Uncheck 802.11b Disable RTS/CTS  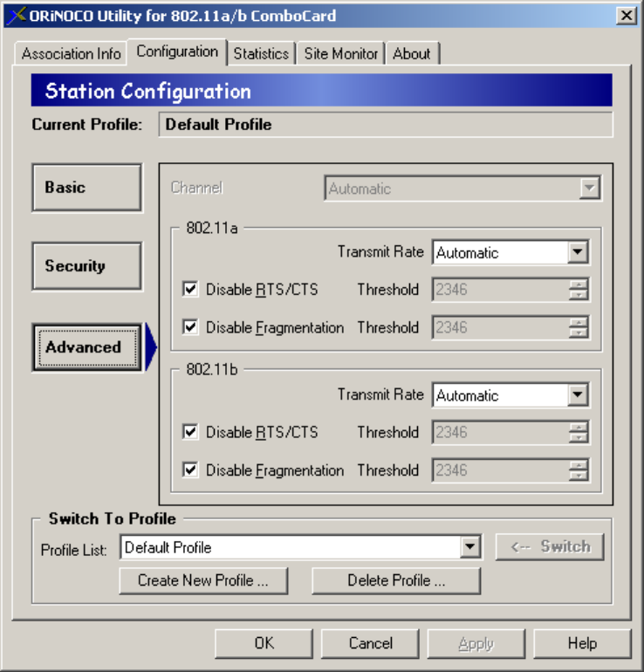tap(190, 432)
